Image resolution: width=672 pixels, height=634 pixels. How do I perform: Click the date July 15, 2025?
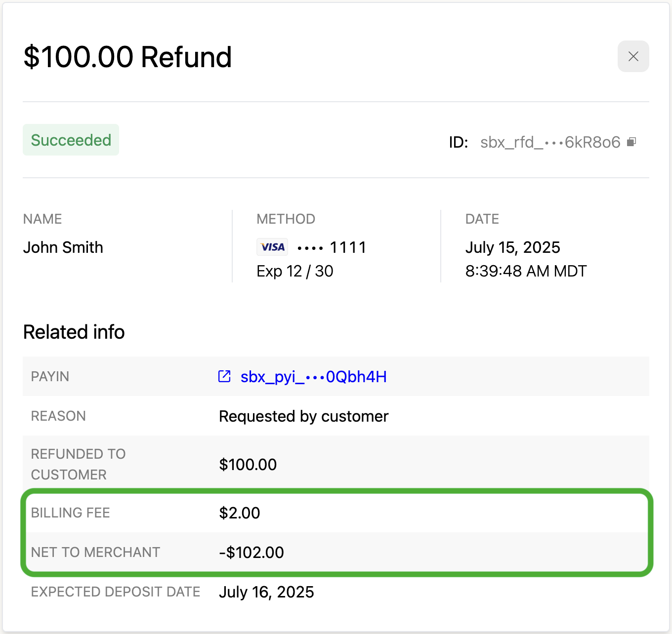click(513, 247)
